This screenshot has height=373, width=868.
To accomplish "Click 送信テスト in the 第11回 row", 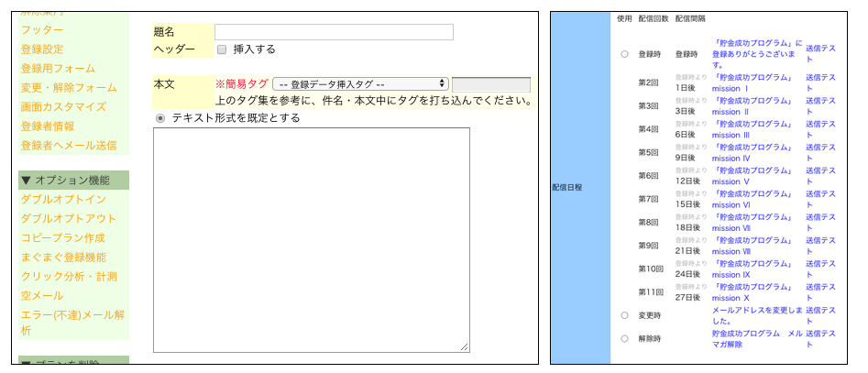I will click(820, 292).
